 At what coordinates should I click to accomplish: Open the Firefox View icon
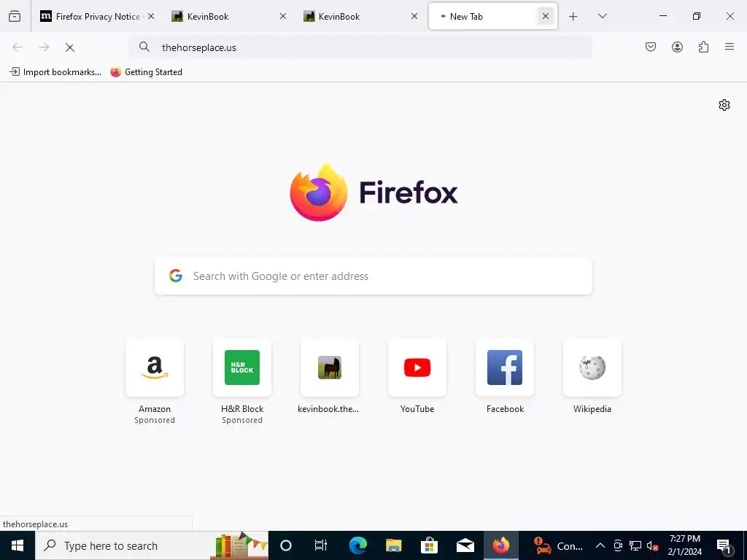pyautogui.click(x=15, y=16)
